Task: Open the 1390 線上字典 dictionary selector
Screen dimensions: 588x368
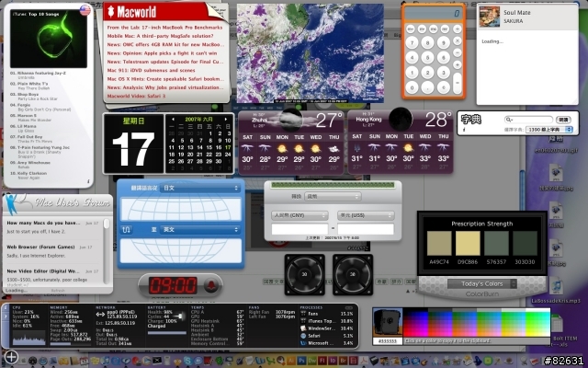Action: (x=549, y=130)
